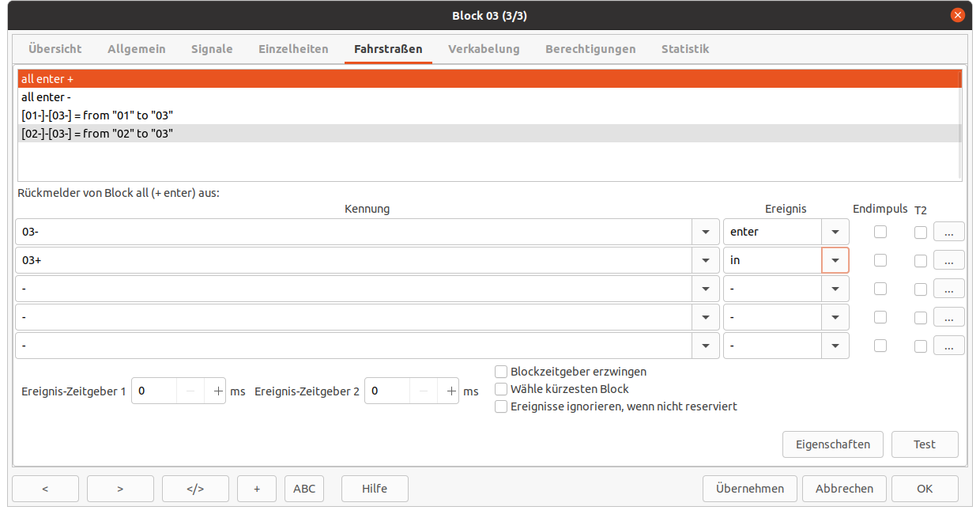Toggle 'Wähle kürzesten Block' checkbox
Image resolution: width=980 pixels, height=514 pixels.
[x=501, y=389]
